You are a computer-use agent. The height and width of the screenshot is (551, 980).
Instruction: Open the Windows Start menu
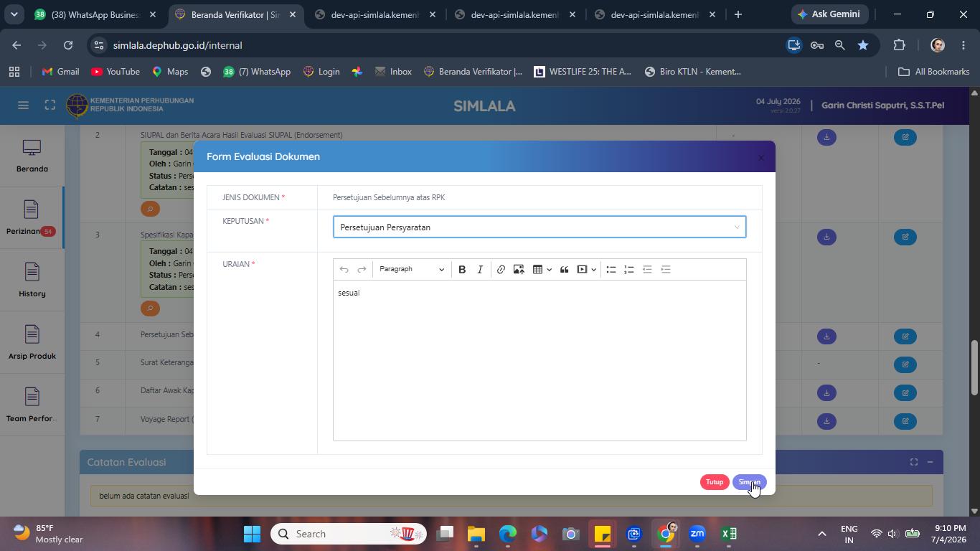[x=252, y=534]
